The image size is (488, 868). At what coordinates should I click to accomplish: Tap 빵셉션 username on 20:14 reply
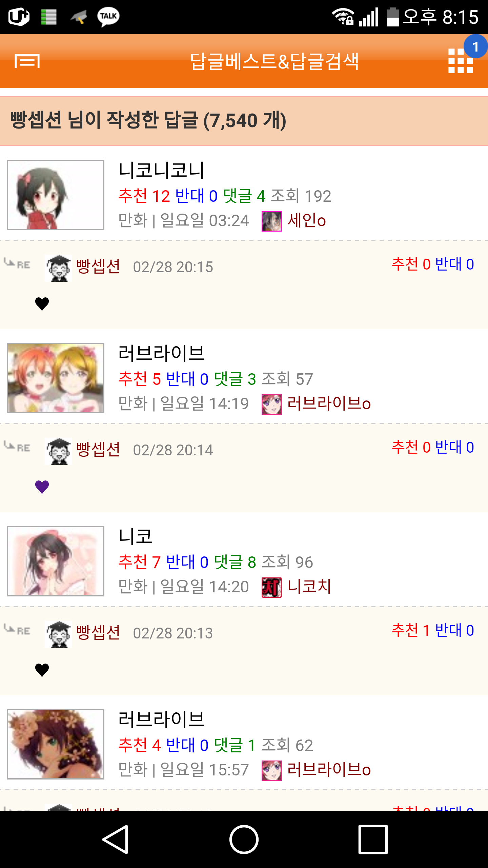[x=98, y=449]
